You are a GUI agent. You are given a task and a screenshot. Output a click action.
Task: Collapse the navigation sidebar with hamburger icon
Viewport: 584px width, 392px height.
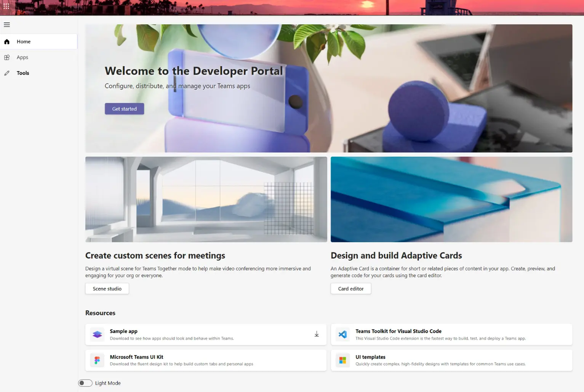click(6, 24)
